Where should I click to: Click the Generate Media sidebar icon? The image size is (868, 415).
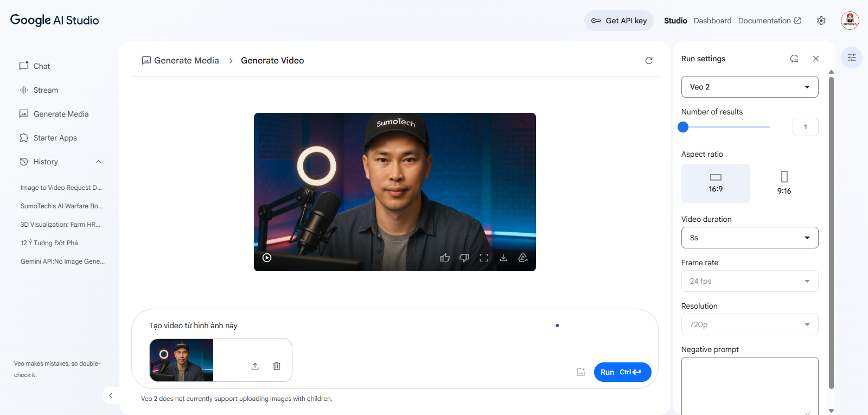24,114
